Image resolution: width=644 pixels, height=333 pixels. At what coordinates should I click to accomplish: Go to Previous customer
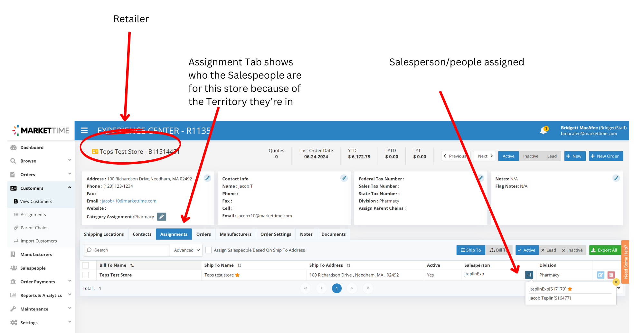(x=456, y=156)
